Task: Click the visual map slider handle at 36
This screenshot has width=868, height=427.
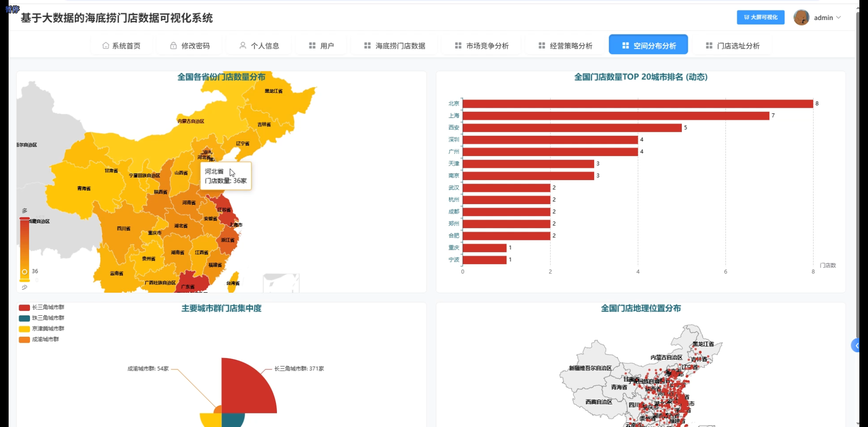Action: [x=25, y=272]
